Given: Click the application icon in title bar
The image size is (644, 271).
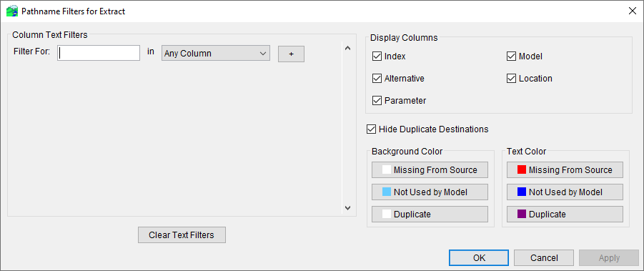Looking at the screenshot, I should coord(12,11).
